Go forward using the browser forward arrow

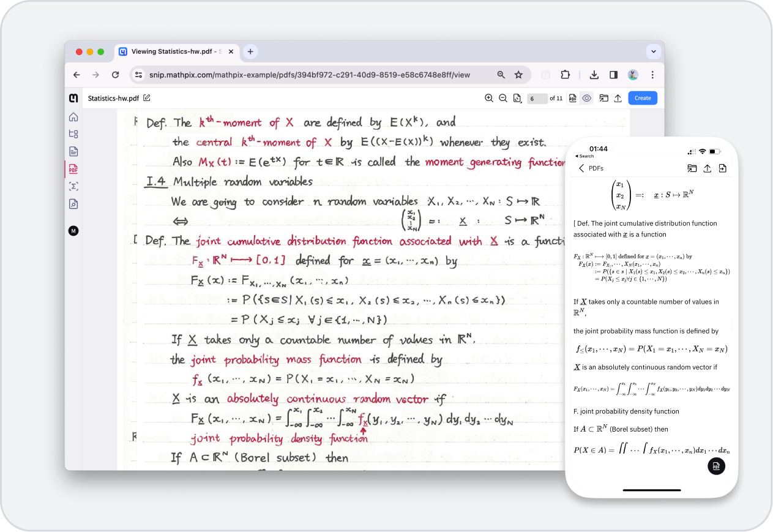tap(95, 75)
